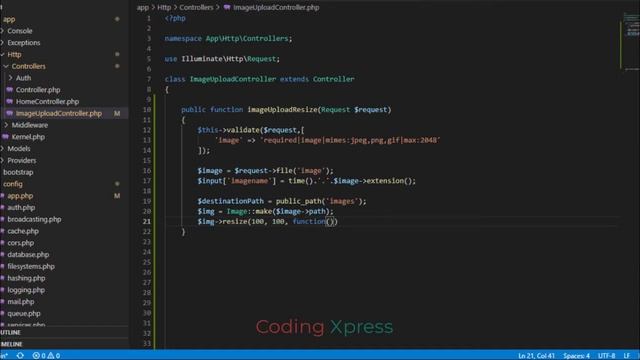Click the Controllers breadcrumb segment

196,7
